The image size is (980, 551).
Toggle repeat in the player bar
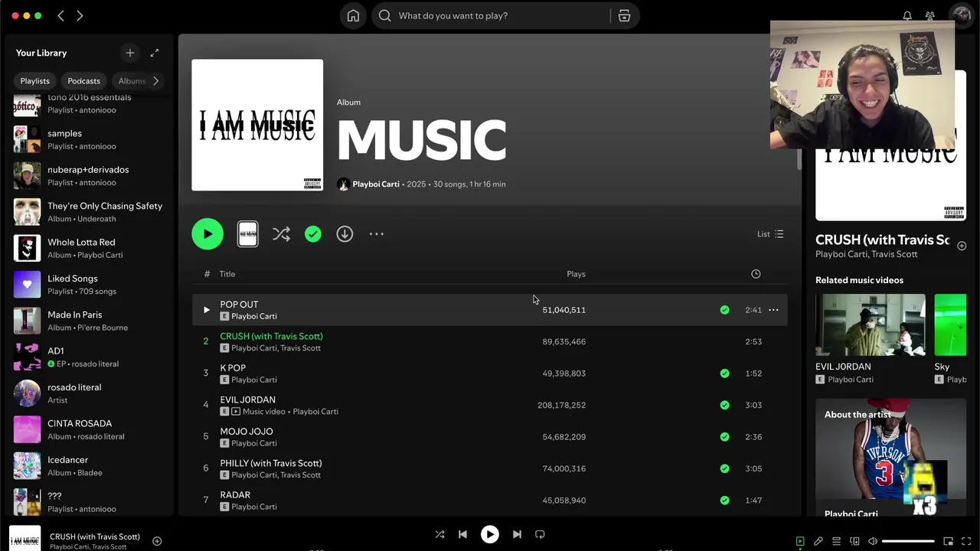pos(540,534)
